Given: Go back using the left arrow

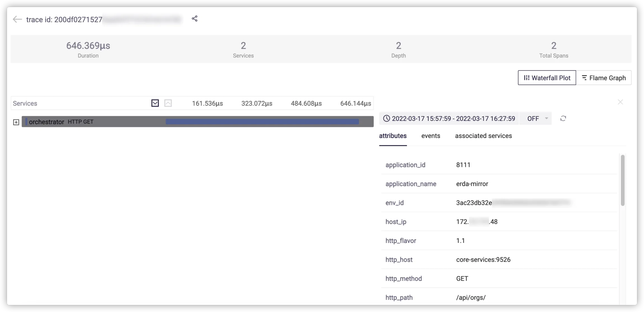Looking at the screenshot, I should pyautogui.click(x=17, y=19).
